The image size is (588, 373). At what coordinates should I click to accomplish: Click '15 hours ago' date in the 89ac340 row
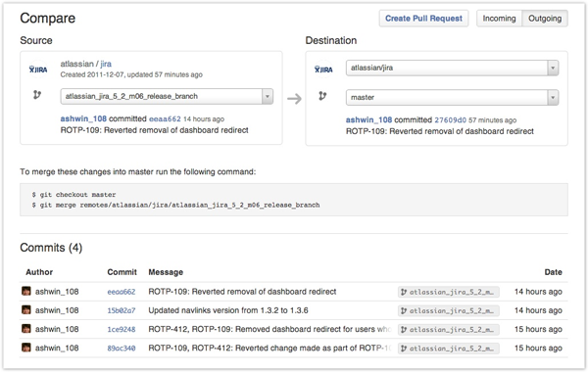(538, 348)
